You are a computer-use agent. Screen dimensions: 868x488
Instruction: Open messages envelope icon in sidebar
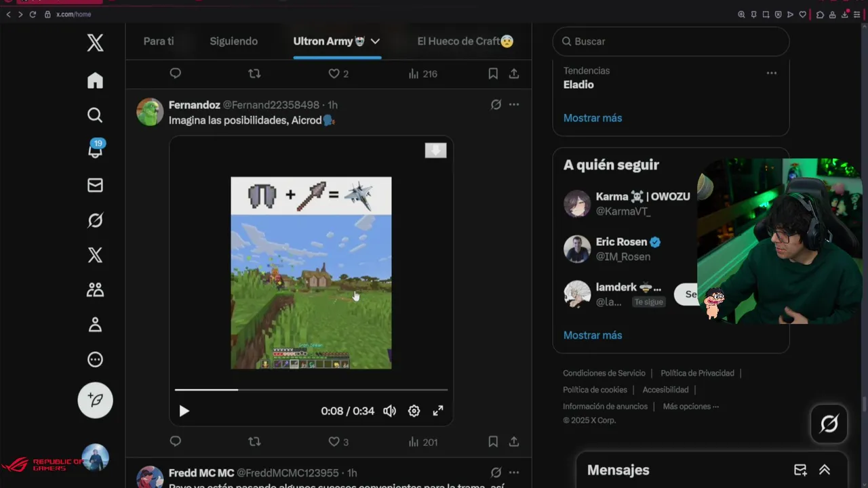click(x=95, y=185)
